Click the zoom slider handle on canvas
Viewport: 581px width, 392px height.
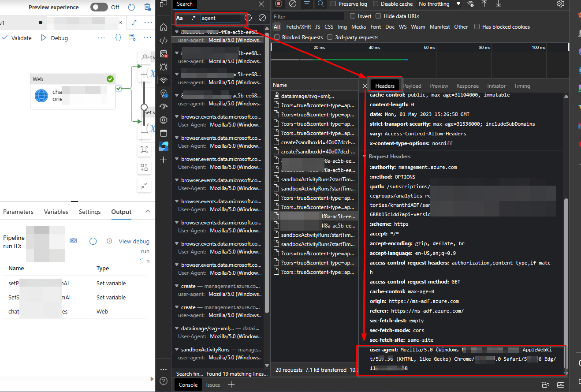coord(144,107)
